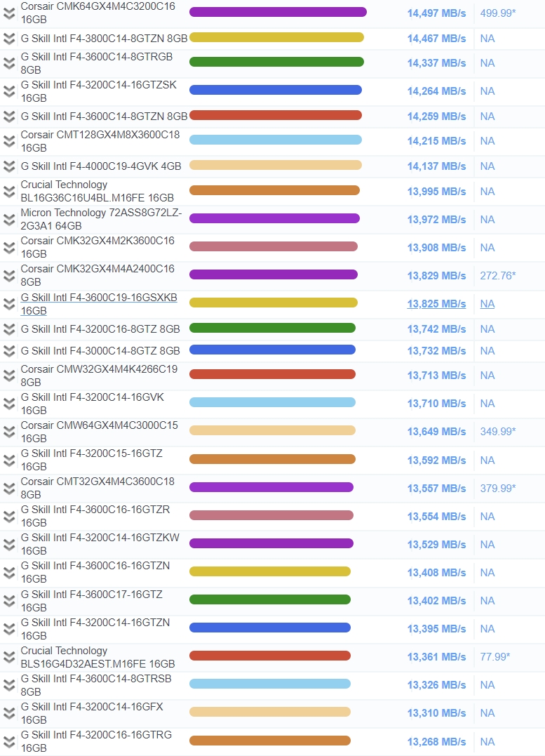
Task: Open the G Skill Intl F4-3200C14-16GFX 16GB link
Action: tap(92, 713)
